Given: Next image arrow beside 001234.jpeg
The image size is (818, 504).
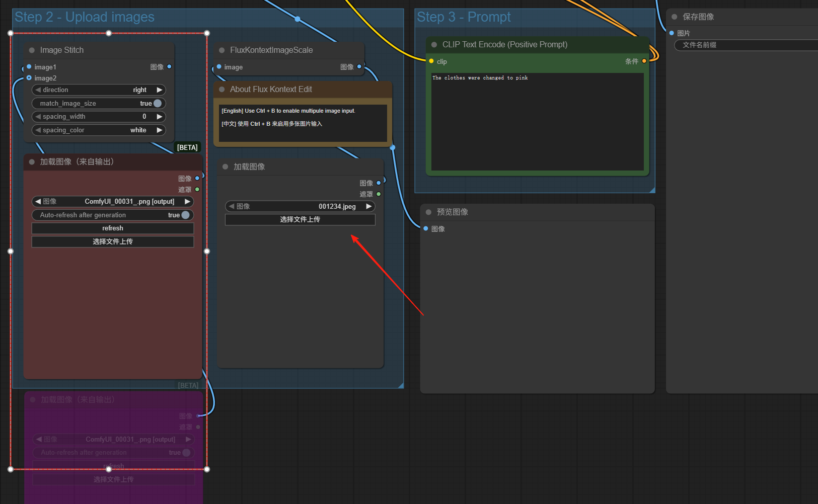Looking at the screenshot, I should tap(368, 206).
